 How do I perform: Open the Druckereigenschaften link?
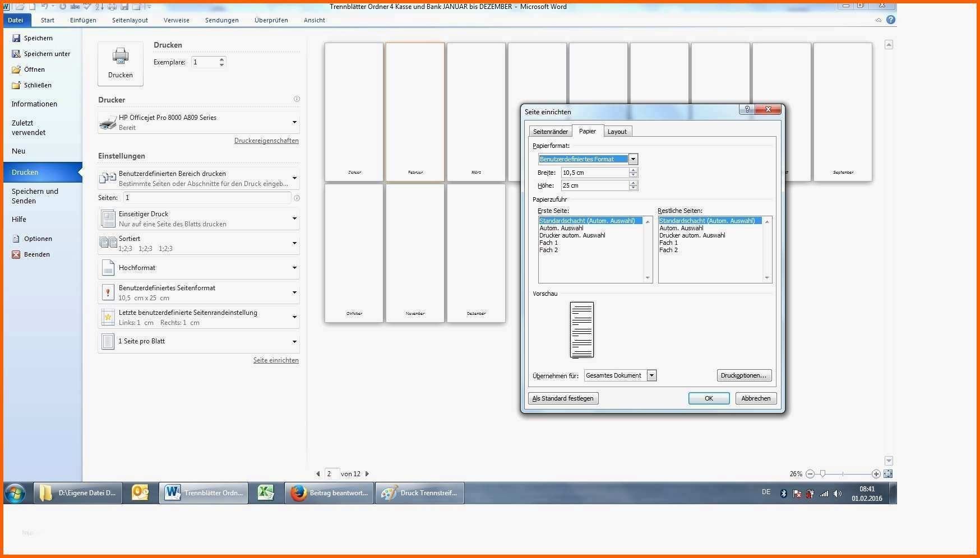click(266, 141)
